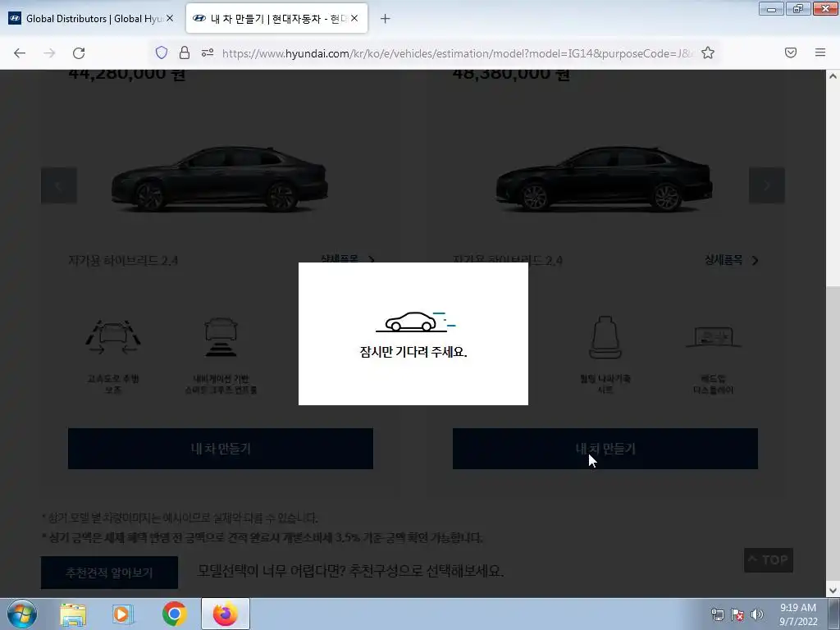Switch to the Global Distributors tab
Screen dimensions: 840x630
point(91,18)
